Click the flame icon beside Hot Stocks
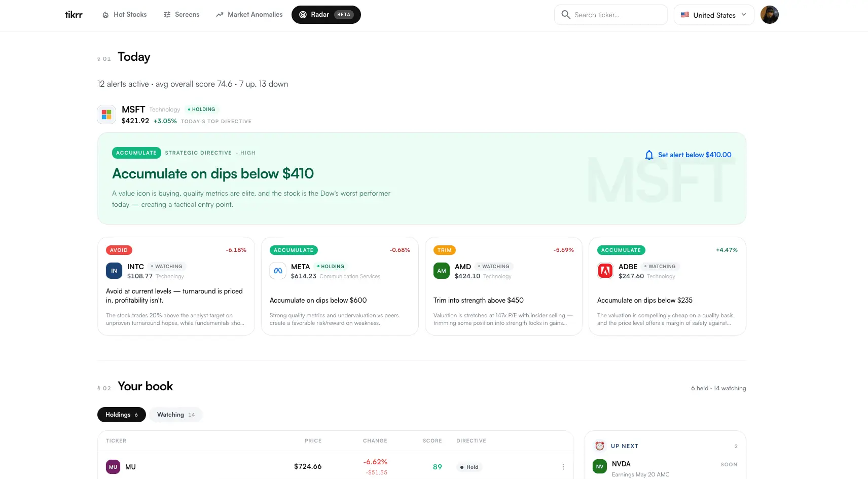The image size is (868, 479). pyautogui.click(x=105, y=15)
